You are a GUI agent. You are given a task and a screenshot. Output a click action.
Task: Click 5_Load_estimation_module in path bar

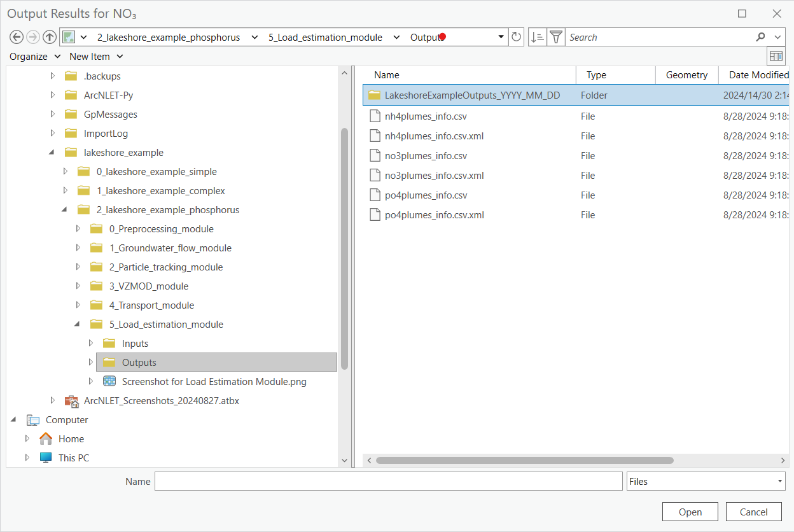pos(325,37)
